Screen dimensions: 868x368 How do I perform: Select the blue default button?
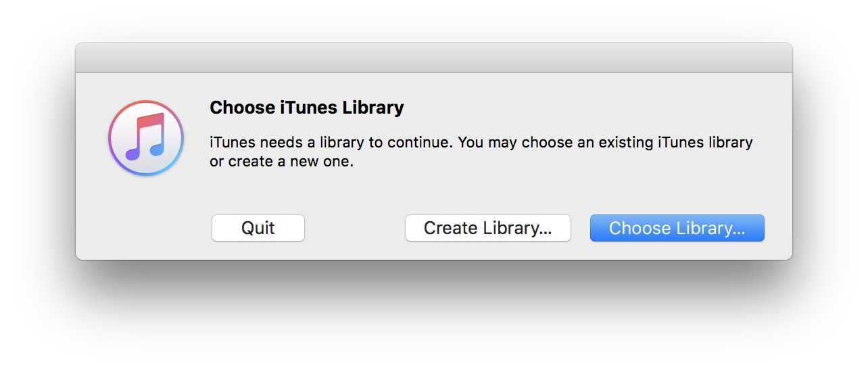tap(677, 228)
